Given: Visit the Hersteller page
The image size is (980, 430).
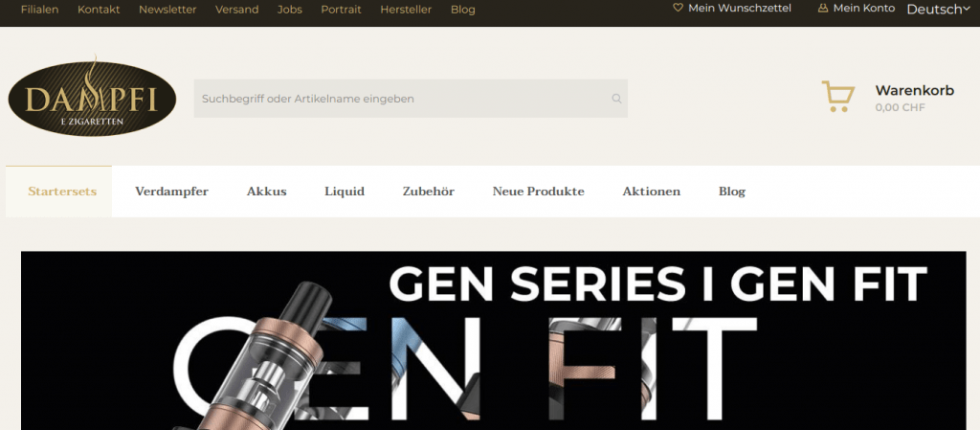Looking at the screenshot, I should pyautogui.click(x=406, y=10).
